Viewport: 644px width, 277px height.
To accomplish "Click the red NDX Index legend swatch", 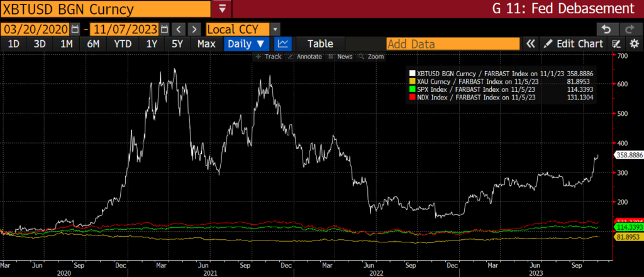I will click(x=412, y=98).
